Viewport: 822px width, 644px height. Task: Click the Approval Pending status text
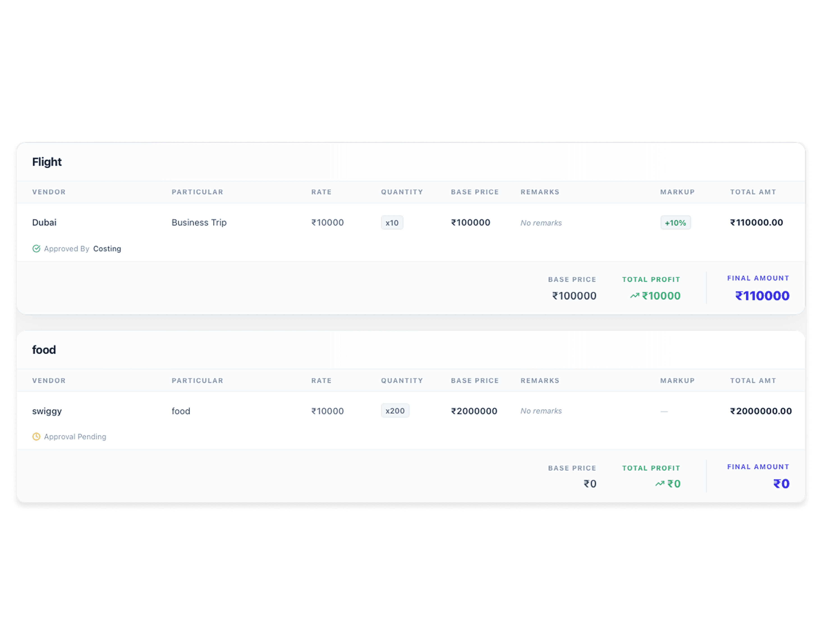[x=75, y=437]
